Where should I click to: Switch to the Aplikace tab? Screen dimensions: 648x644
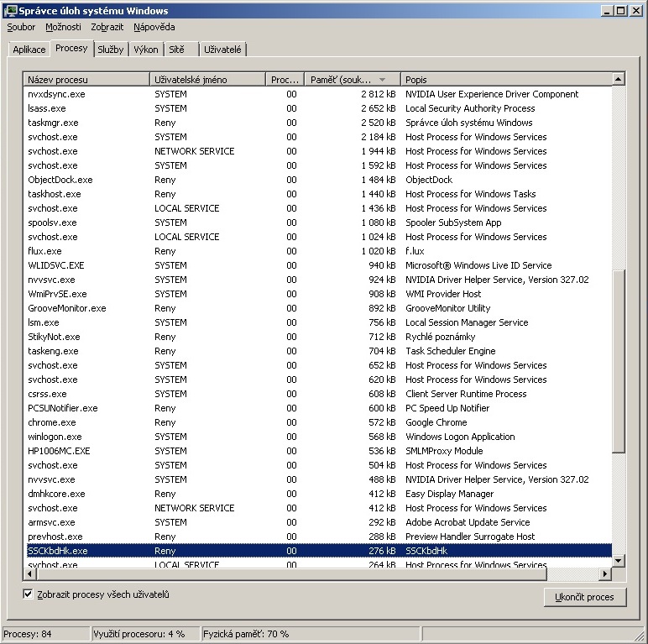click(x=29, y=50)
